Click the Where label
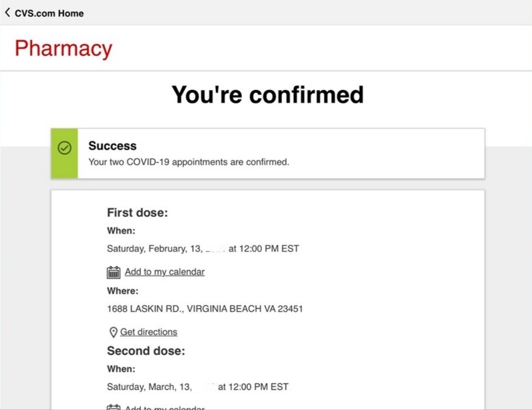The image size is (532, 410). 123,291
